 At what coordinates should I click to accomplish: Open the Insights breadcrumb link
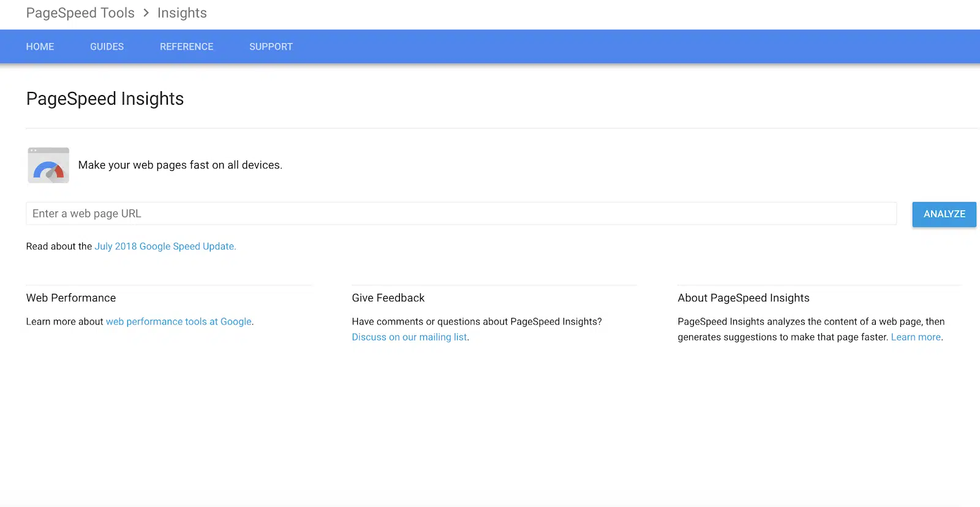(x=182, y=13)
